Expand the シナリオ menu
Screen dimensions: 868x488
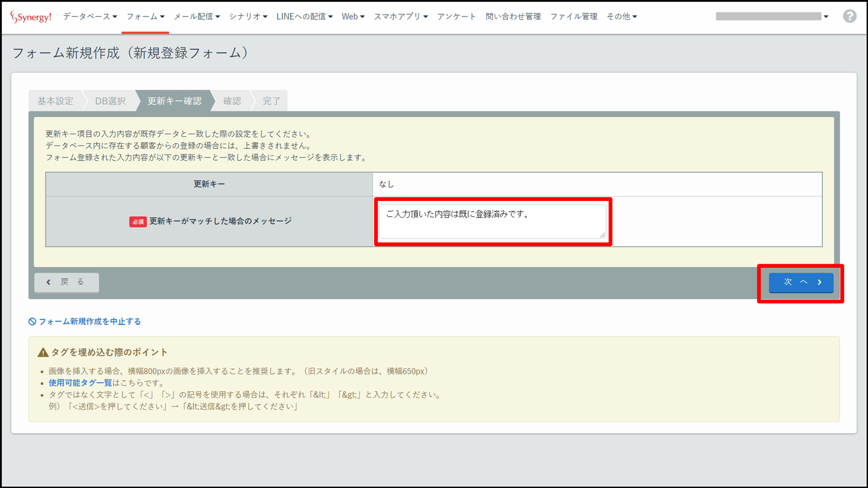click(248, 17)
